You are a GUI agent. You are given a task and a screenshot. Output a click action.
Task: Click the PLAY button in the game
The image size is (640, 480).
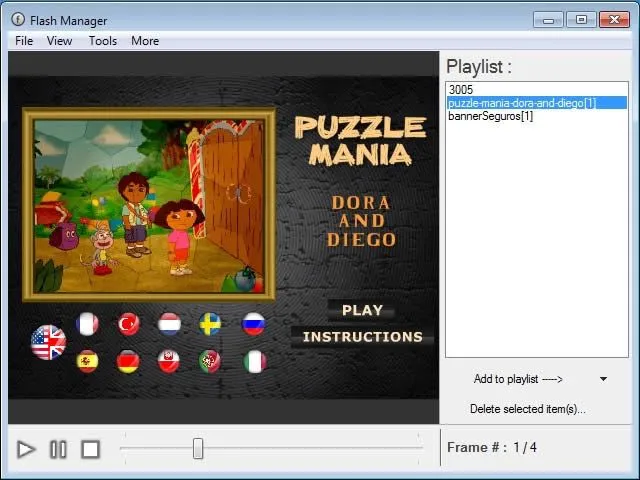tap(362, 310)
